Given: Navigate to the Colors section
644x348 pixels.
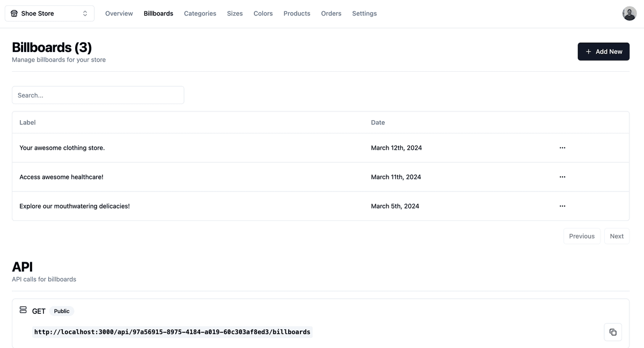Looking at the screenshot, I should click(263, 13).
